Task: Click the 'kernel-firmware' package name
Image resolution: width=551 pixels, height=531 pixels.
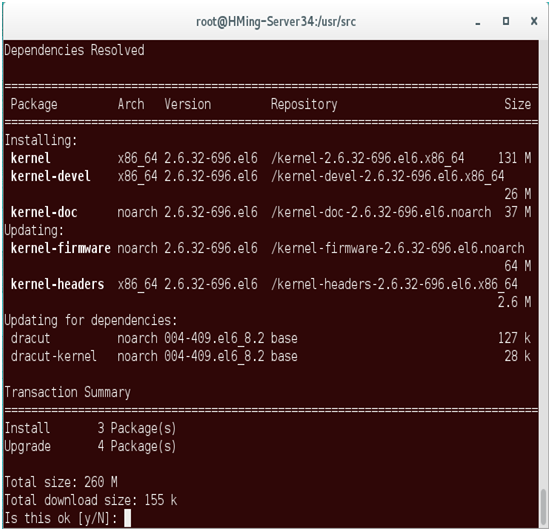Action: (60, 248)
